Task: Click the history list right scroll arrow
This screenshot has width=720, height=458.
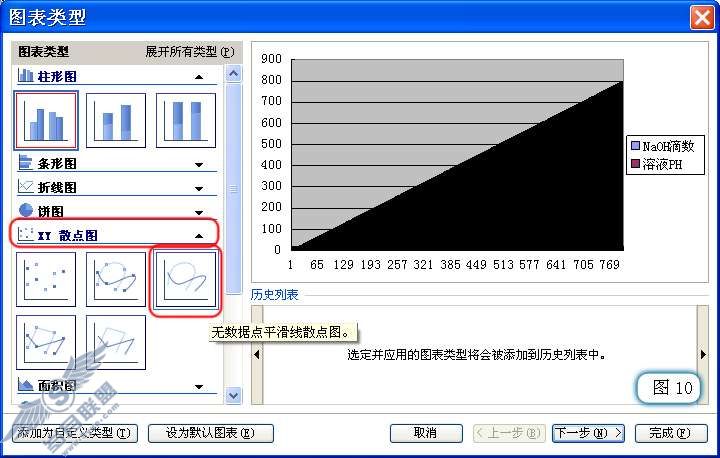Action: pyautogui.click(x=703, y=354)
